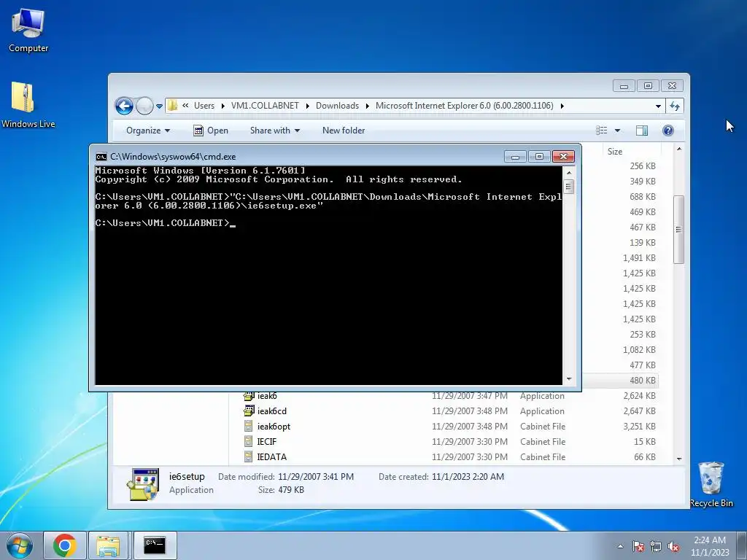
Task: Show hidden tray icons arrow
Action: point(620,546)
